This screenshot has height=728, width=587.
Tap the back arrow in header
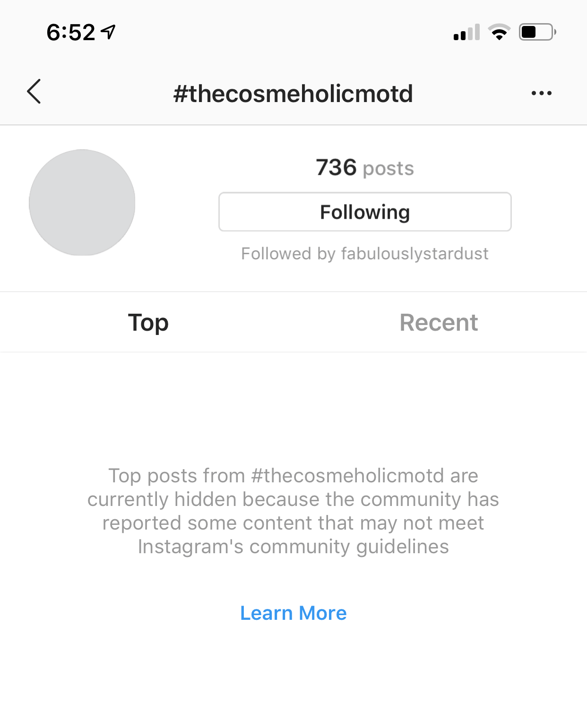34,92
